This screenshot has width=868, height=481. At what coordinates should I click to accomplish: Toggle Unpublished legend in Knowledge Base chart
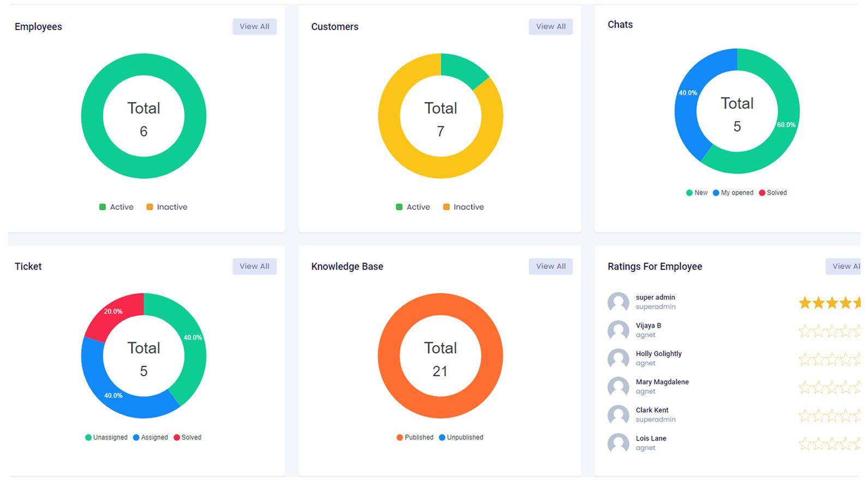pos(461,437)
